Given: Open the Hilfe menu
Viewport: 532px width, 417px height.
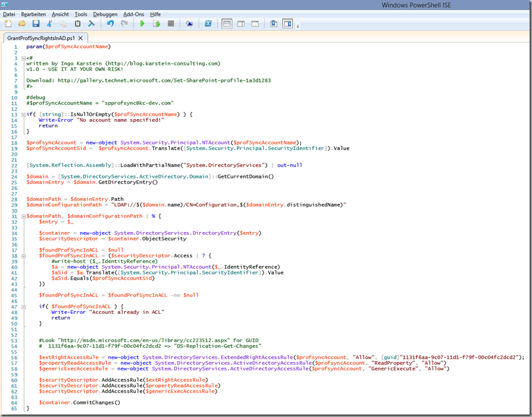Looking at the screenshot, I should pos(155,14).
